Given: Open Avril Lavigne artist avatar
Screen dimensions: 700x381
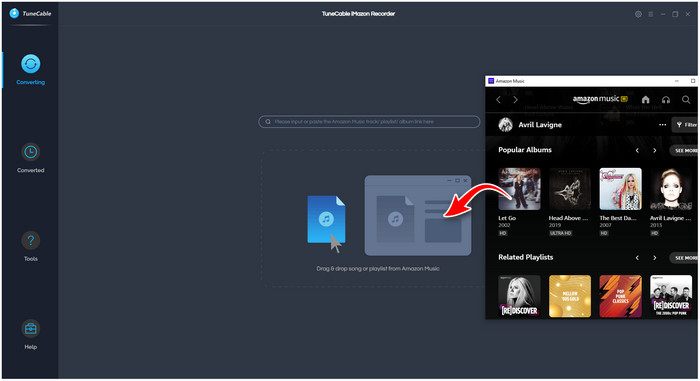Looking at the screenshot, I should 505,125.
